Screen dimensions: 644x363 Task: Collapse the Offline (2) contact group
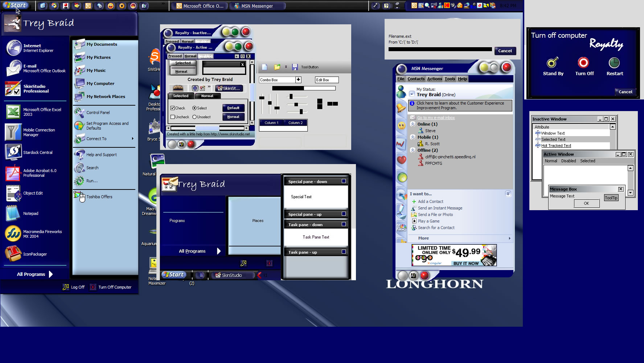click(x=413, y=150)
